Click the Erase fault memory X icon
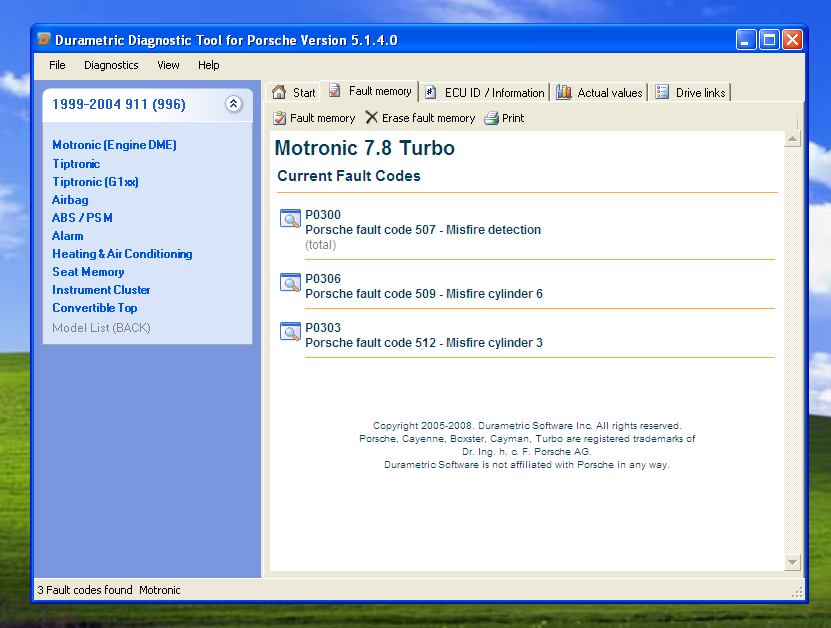Viewport: 831px width, 628px height. (372, 117)
